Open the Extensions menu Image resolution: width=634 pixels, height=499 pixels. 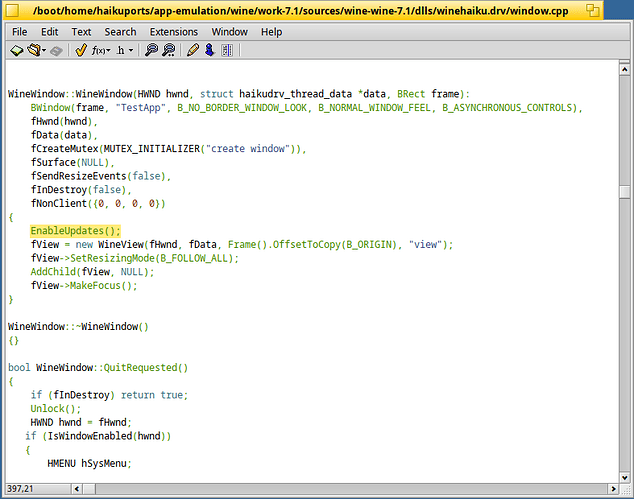pyautogui.click(x=174, y=32)
